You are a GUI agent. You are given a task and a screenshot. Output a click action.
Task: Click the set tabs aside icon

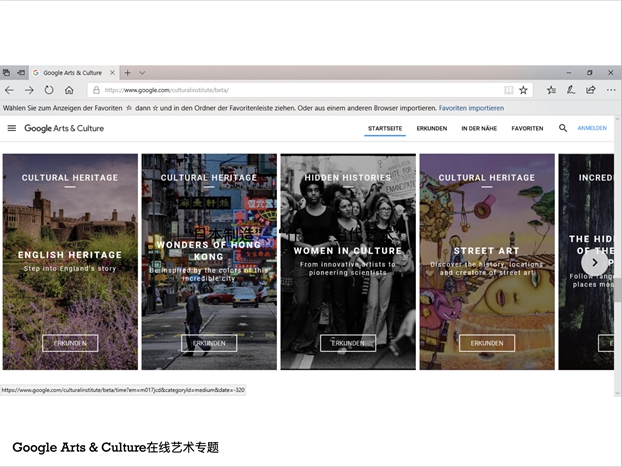(x=21, y=73)
